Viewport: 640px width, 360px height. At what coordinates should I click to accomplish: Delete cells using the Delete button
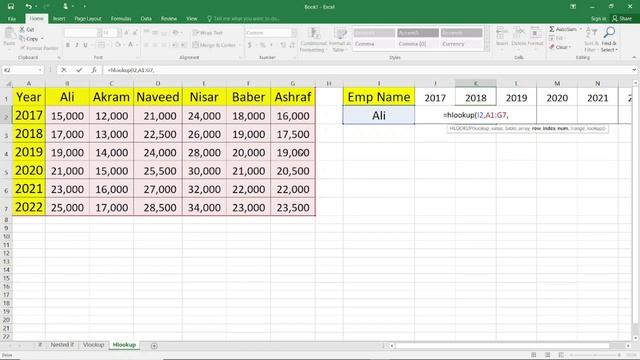[518, 37]
